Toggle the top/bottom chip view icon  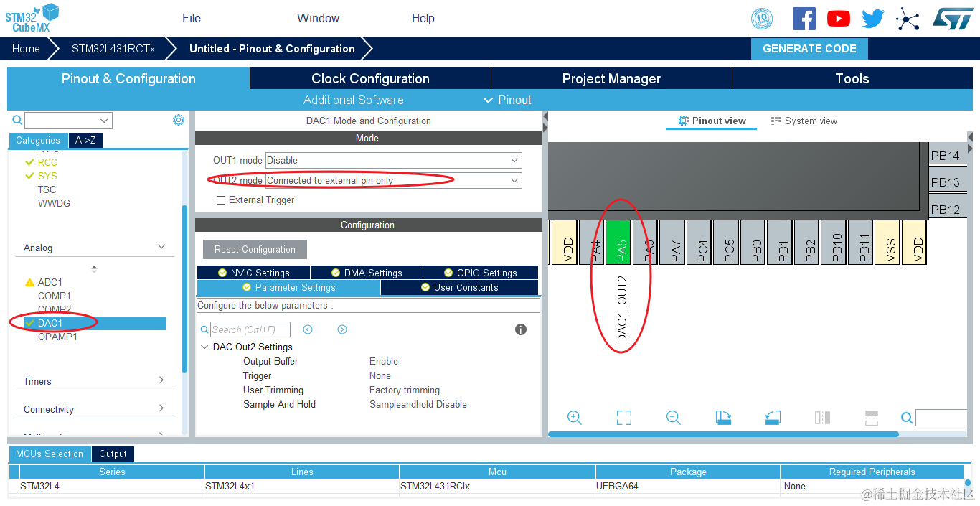tap(822, 418)
